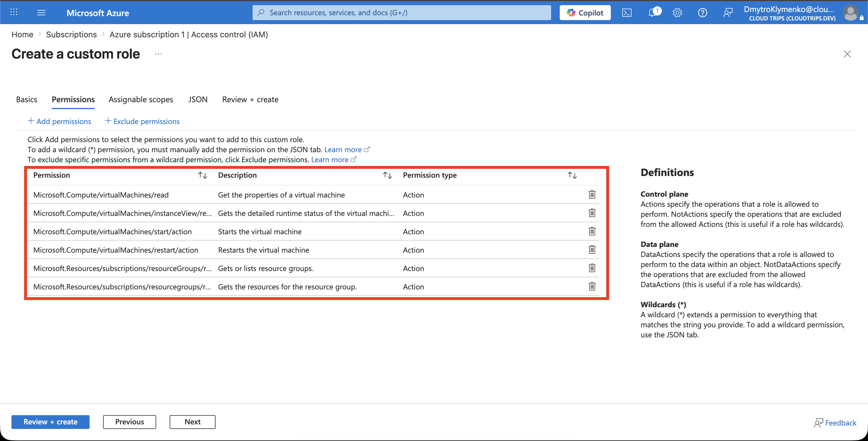Switch to the Basics tab
The image size is (868, 441).
(27, 99)
